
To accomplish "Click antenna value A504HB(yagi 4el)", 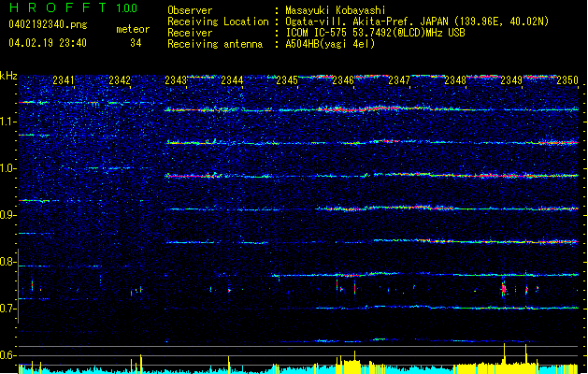I will [x=330, y=44].
